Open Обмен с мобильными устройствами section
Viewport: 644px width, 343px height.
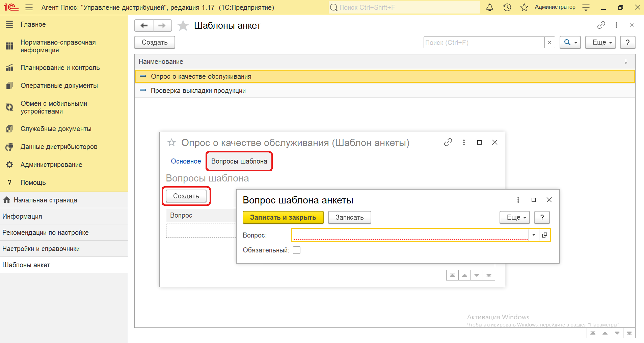tap(54, 107)
